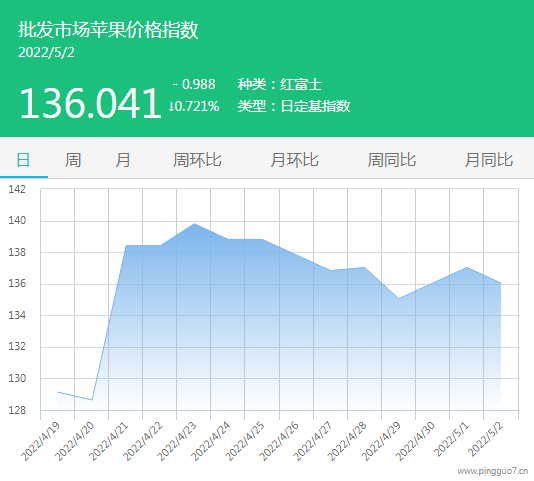Screen dimensions: 534x481
Task: Click the 2022/5/2 final data point
Action: 501,283
